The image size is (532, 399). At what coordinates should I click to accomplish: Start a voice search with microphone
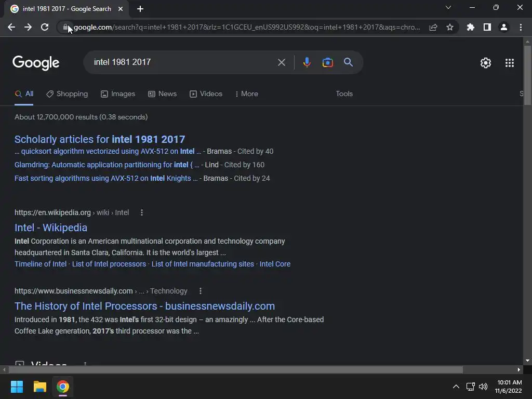point(307,62)
